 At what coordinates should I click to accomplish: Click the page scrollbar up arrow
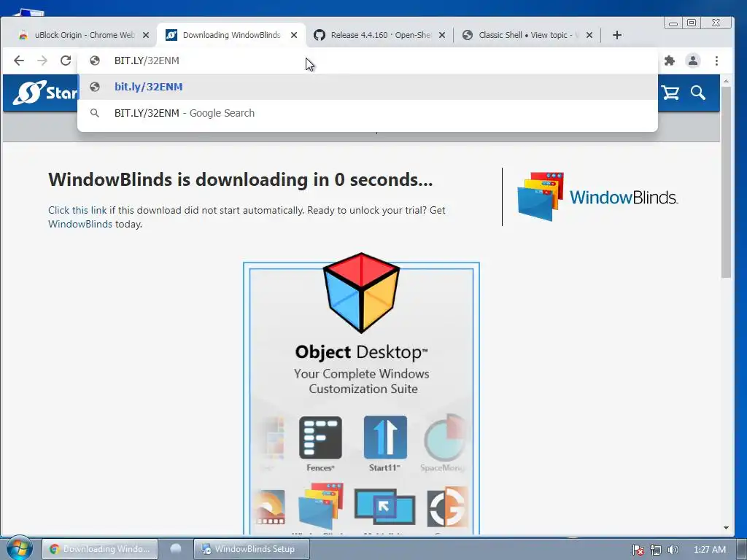(x=726, y=82)
